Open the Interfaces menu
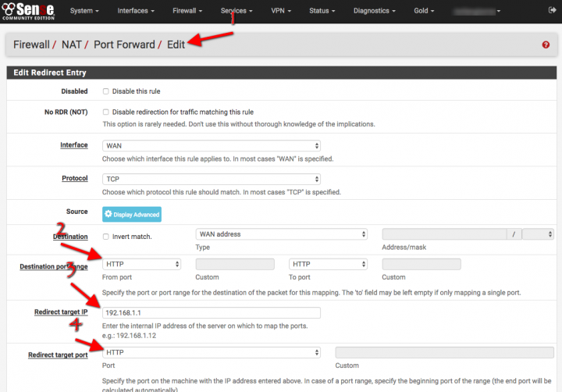Viewport: 562px width, 392px height. click(x=136, y=11)
